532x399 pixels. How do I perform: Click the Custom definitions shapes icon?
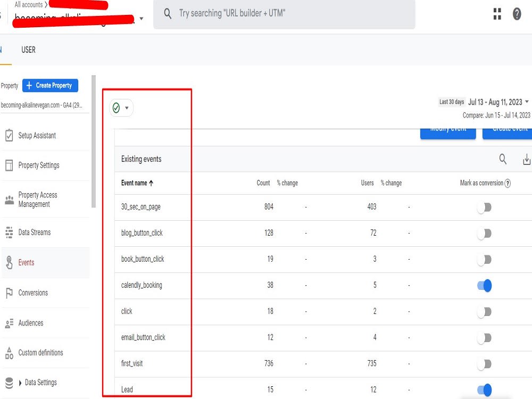[9, 353]
